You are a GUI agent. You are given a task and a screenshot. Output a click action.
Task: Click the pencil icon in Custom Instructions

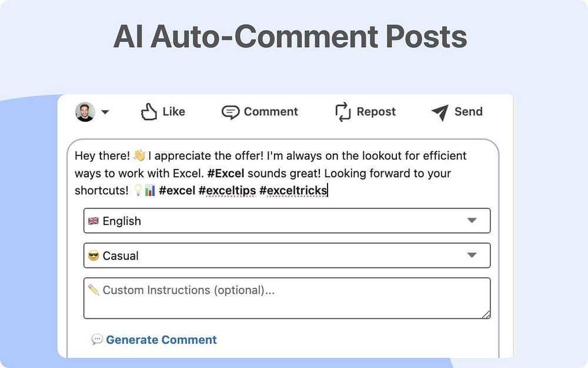click(x=93, y=290)
